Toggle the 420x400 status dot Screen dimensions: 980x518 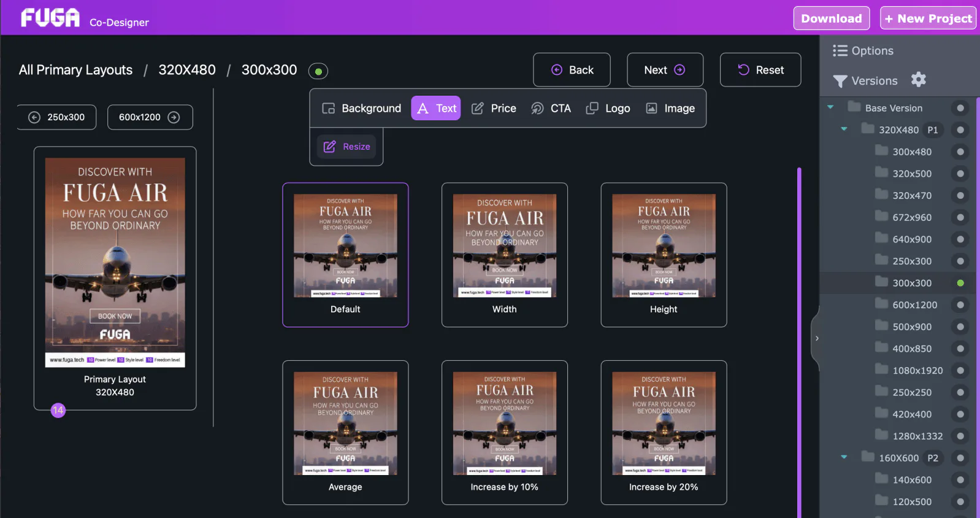960,414
